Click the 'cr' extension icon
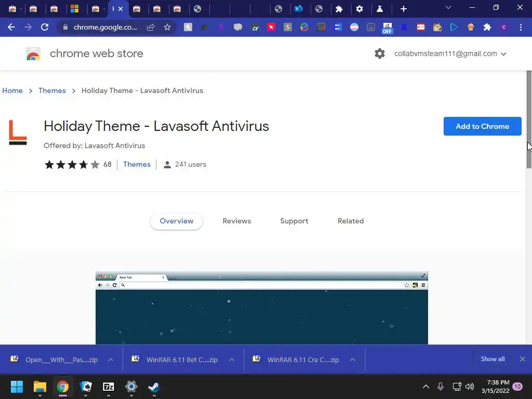 [255, 28]
